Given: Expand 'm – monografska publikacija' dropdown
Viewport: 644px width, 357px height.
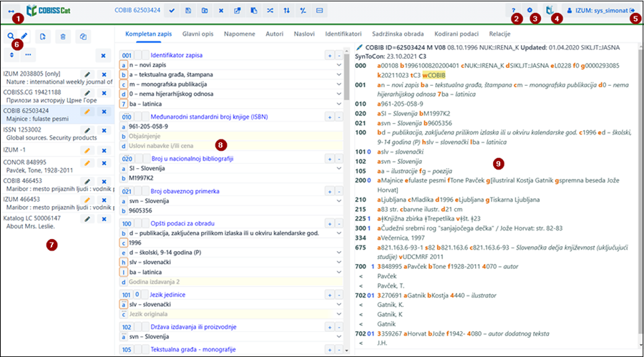Looking at the screenshot, I should [x=339, y=84].
